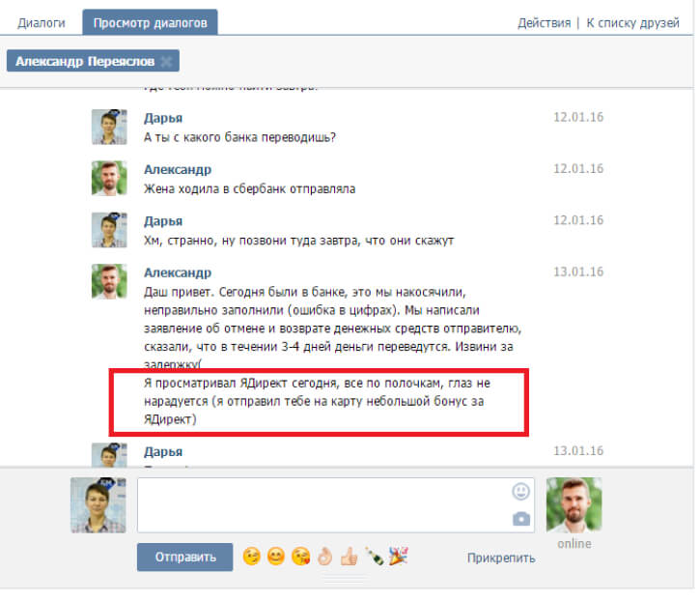Open the Прикрепить attachment menu
The height and width of the screenshot is (601, 700).
pyautogui.click(x=501, y=558)
